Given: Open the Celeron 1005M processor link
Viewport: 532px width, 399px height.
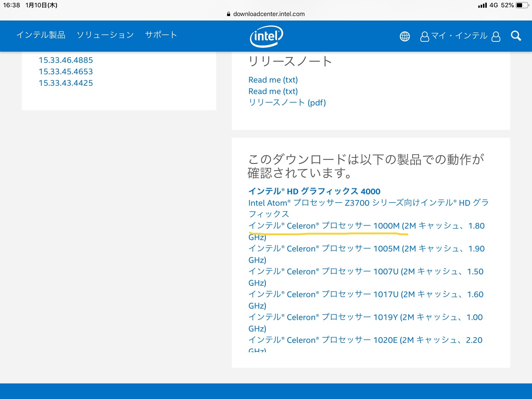Looking at the screenshot, I should [x=366, y=254].
